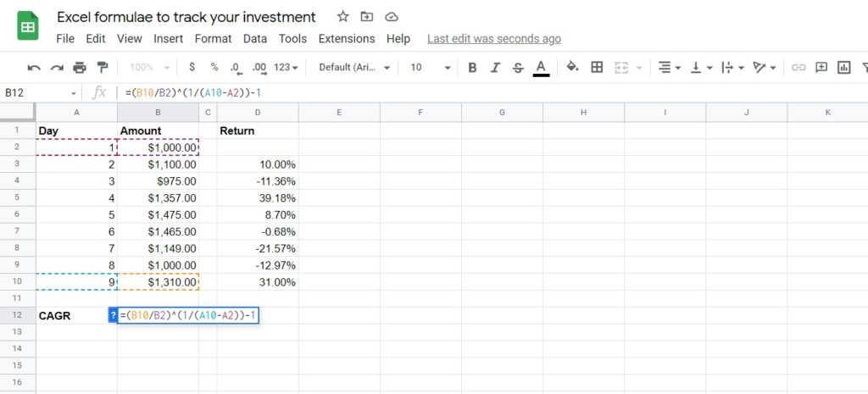Star this spreadsheet document
This screenshot has width=868, height=394.
point(342,17)
